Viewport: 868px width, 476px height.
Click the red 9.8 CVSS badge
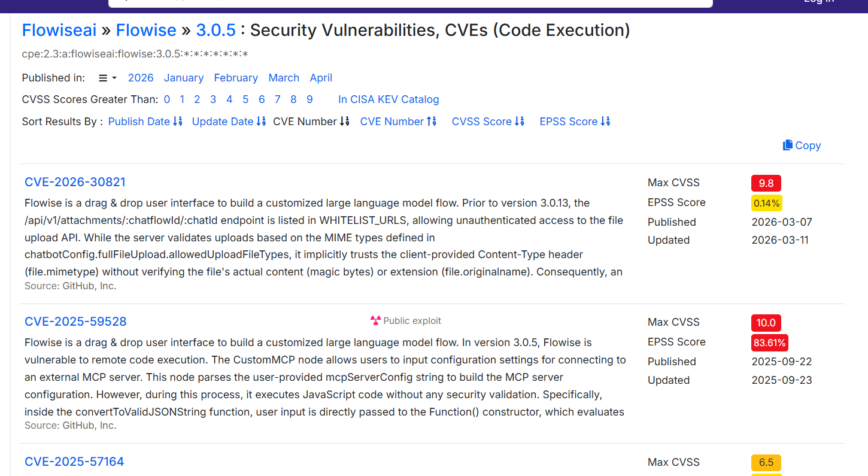(766, 183)
